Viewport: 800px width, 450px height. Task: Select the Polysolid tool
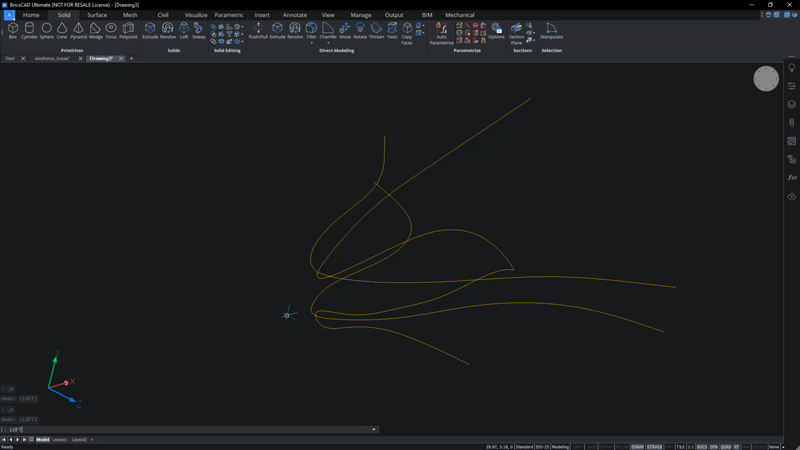[x=128, y=31]
